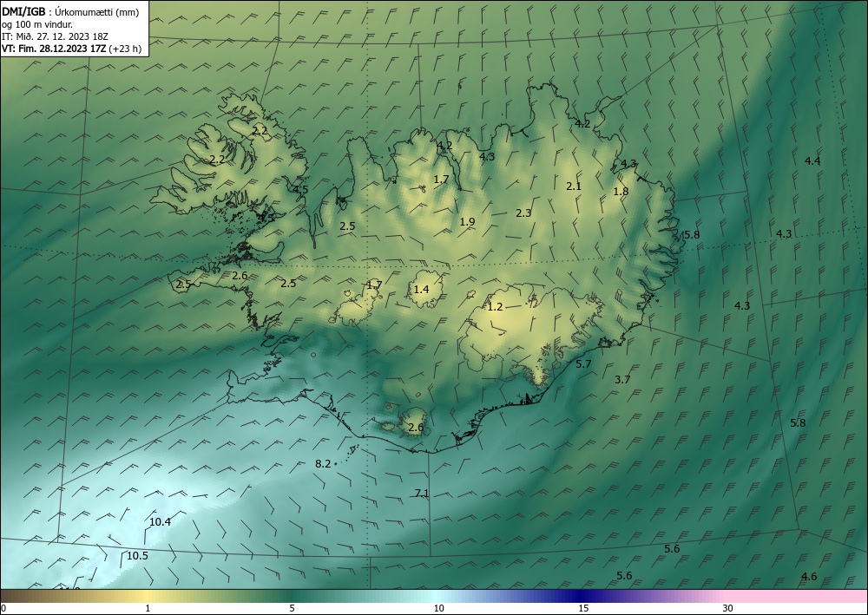Image resolution: width=868 pixels, height=615 pixels.
Task: Click the 'DMI/IGB : Úrkomumætti (mm)' title line
Action: (x=70, y=11)
